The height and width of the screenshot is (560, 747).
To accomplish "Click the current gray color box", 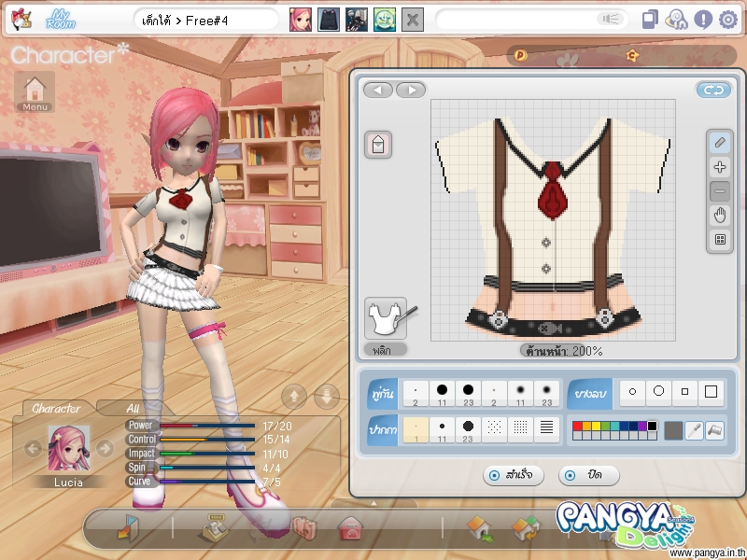I will (x=673, y=430).
